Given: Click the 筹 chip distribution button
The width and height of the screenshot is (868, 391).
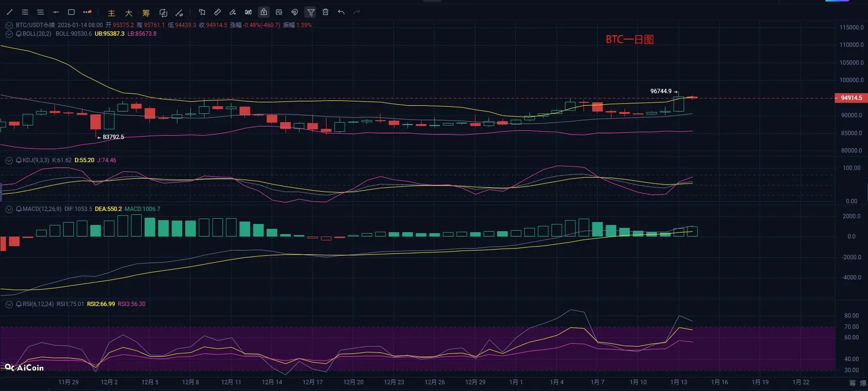Looking at the screenshot, I should tap(146, 13).
